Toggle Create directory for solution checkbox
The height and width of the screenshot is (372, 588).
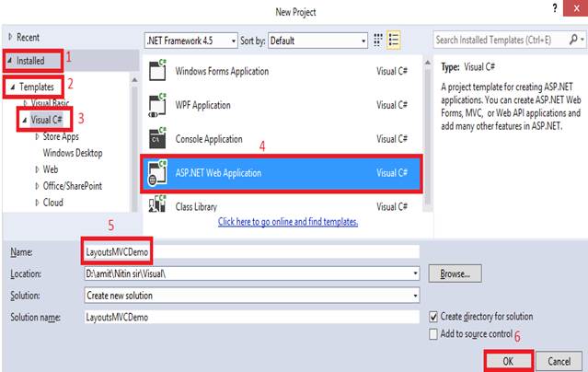(x=433, y=317)
